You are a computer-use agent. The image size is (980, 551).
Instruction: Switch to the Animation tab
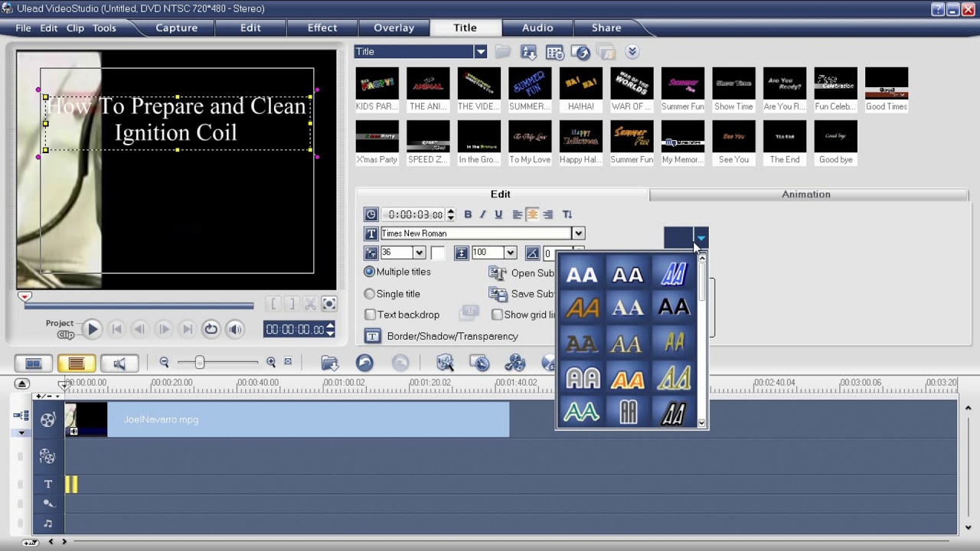click(x=806, y=194)
